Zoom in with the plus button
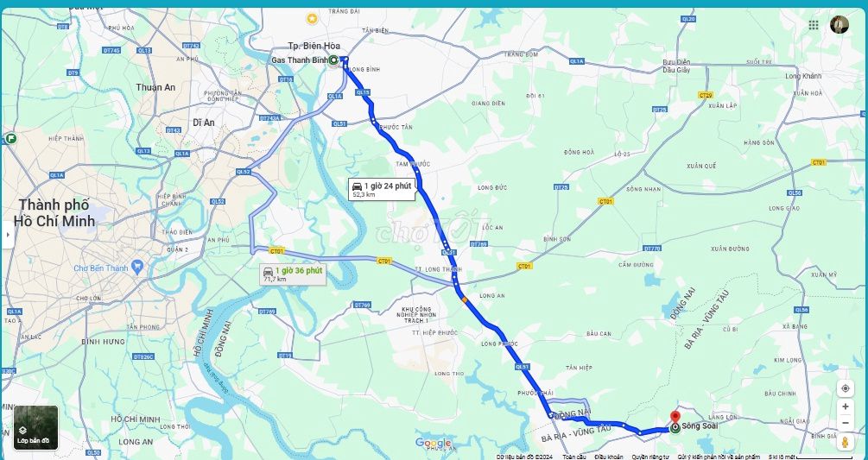This screenshot has height=460, width=868. [x=846, y=407]
